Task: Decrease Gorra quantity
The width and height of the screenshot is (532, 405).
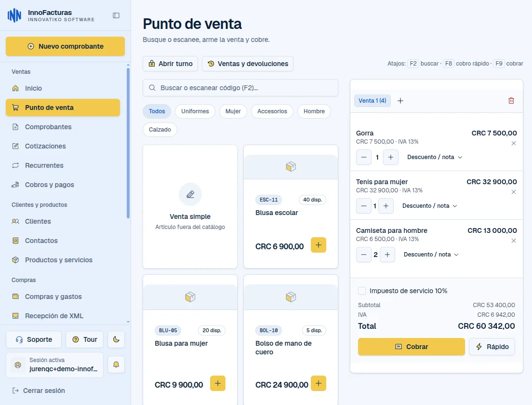Action: point(364,157)
